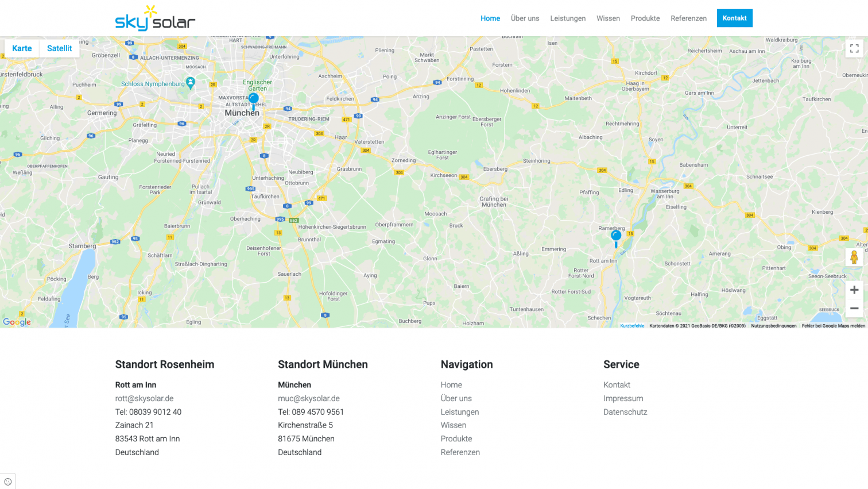Open the Über uns menu

tap(525, 18)
